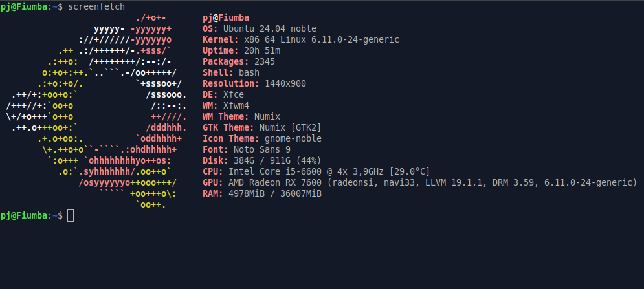This screenshot has height=289, width=644.
Task: Click the Shell: bash line
Action: pos(231,72)
